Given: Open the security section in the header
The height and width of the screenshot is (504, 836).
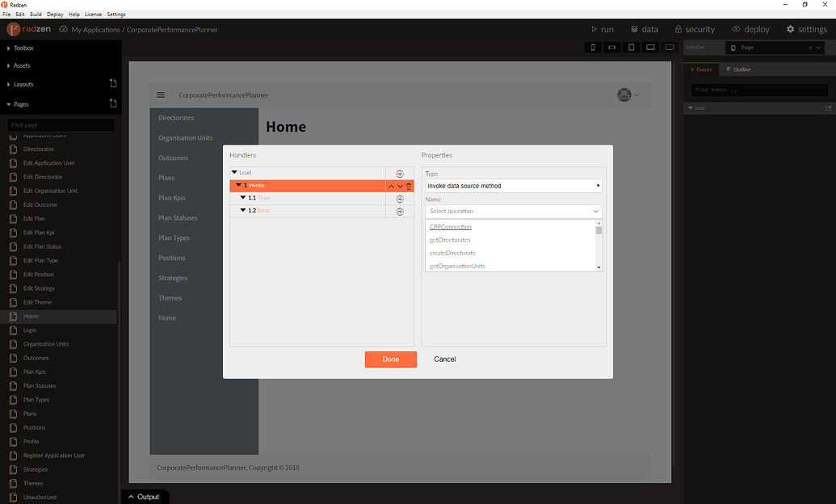Looking at the screenshot, I should [695, 29].
